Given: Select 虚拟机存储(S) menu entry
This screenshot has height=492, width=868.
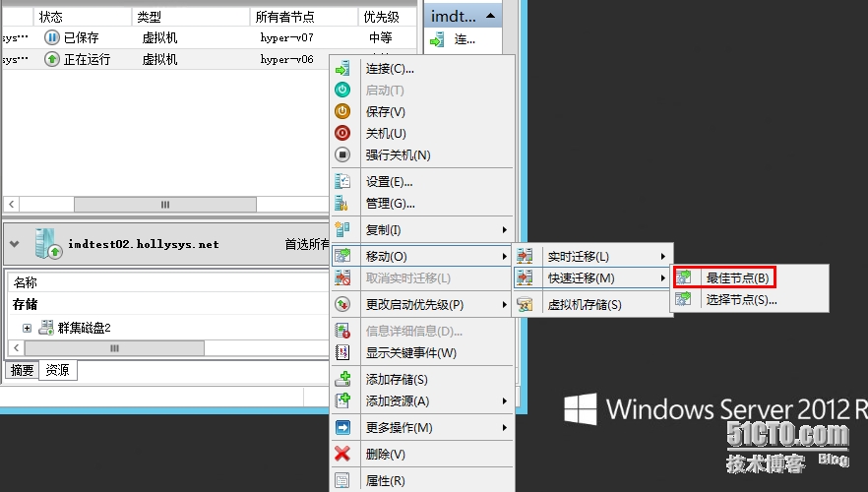Looking at the screenshot, I should coord(584,304).
